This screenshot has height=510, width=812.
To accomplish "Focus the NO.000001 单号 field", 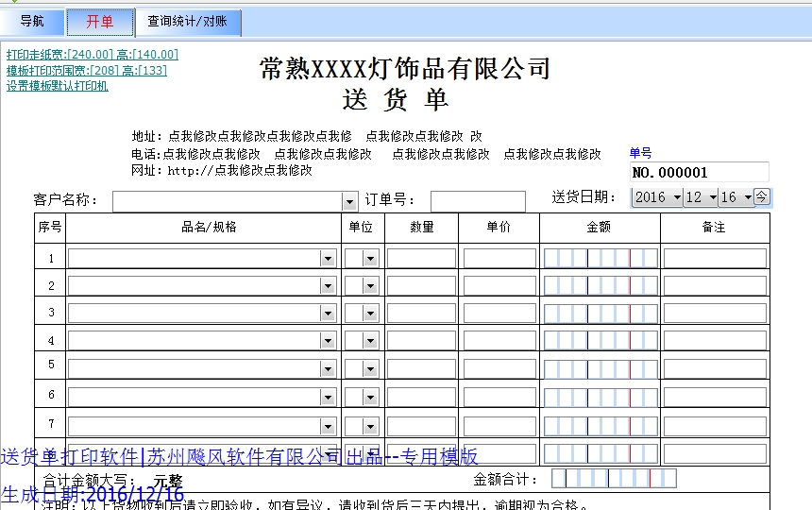I will (x=699, y=173).
